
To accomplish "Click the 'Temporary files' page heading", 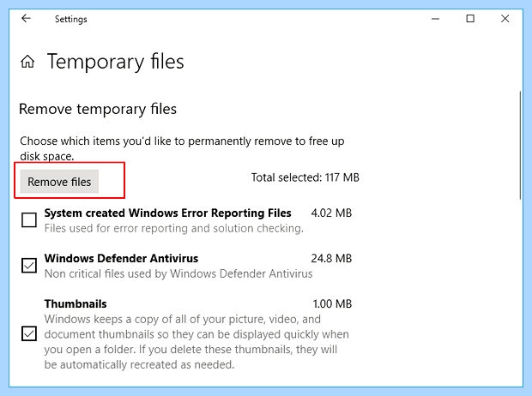I will (115, 62).
